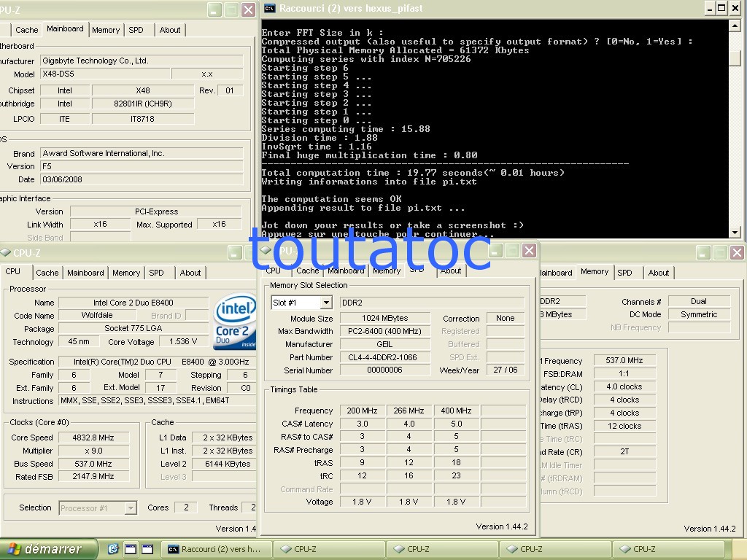Launch Internet Explorer from the quick launch bar
The width and height of the screenshot is (747, 560).
[x=113, y=548]
